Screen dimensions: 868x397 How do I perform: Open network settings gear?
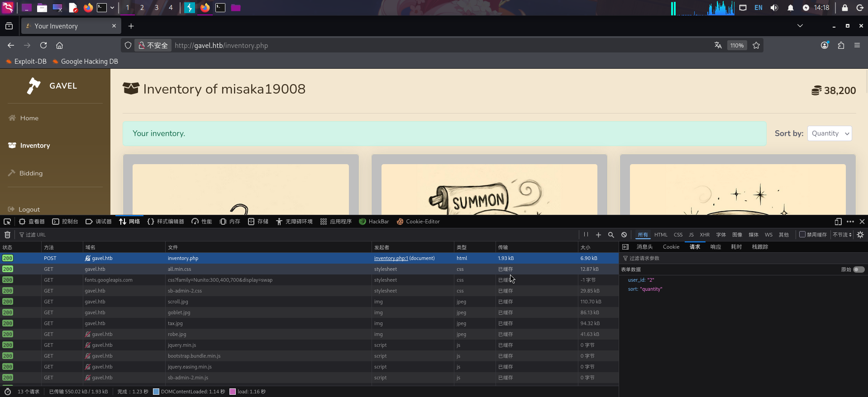(860, 235)
